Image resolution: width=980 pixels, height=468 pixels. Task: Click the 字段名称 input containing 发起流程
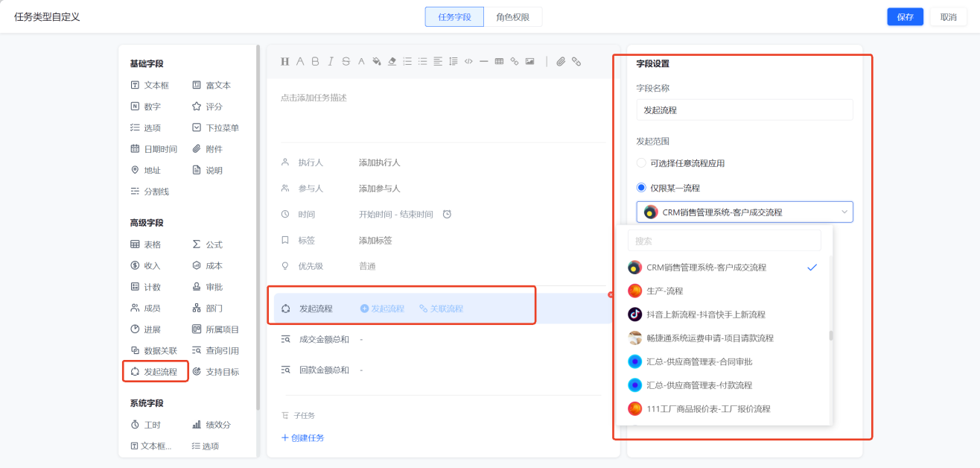(745, 110)
